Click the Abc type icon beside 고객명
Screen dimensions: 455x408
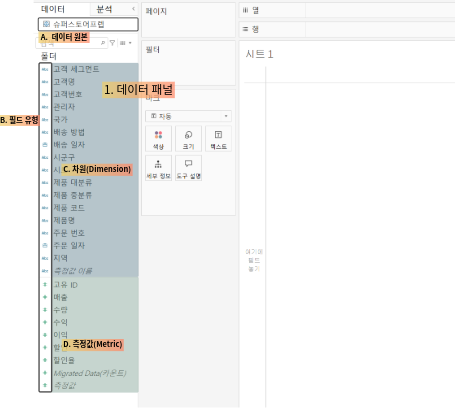[45, 82]
